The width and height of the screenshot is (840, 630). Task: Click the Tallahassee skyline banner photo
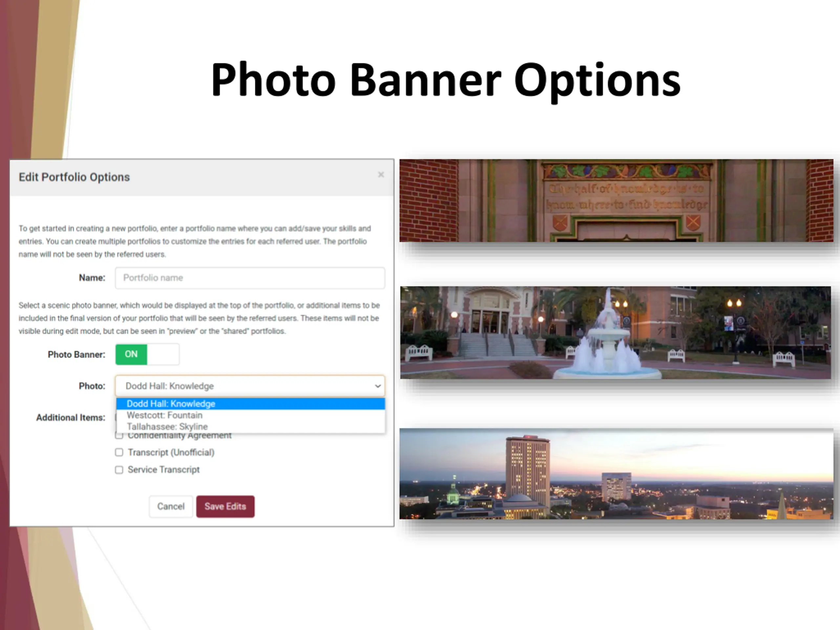616,474
